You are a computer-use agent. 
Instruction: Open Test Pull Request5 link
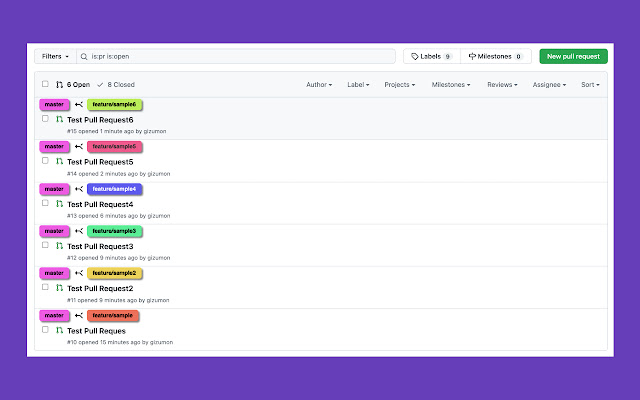pos(100,162)
